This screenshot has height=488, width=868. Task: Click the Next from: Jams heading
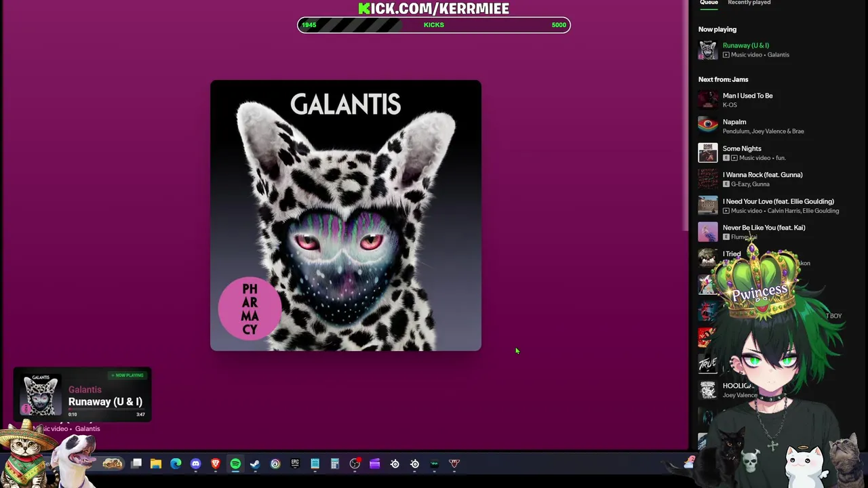pyautogui.click(x=723, y=79)
